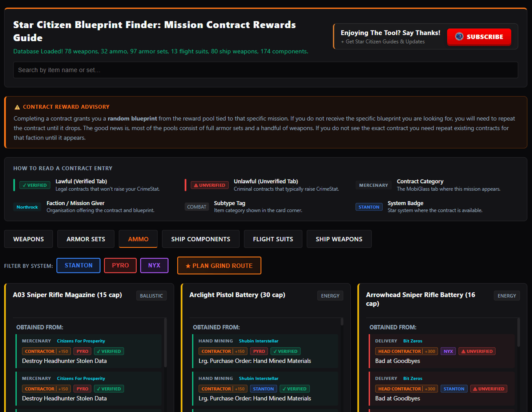Open the Weapons tab
Viewport: 532px width, 412px height.
(28, 239)
